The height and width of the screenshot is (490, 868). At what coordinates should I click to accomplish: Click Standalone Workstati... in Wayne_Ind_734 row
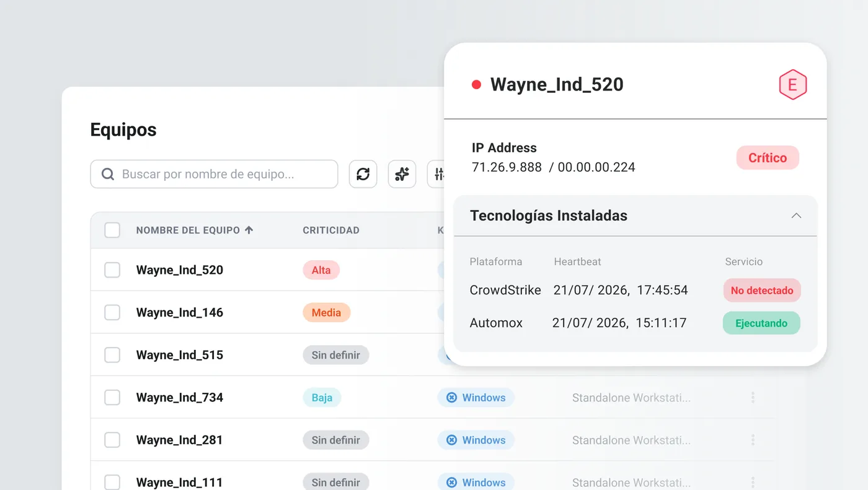click(631, 398)
